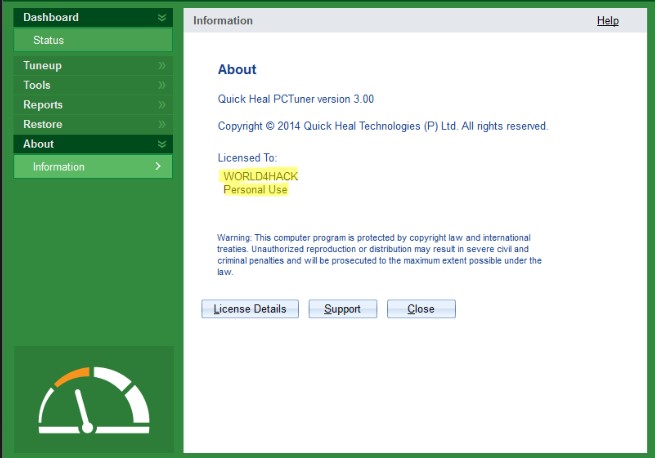Select the Restore menu
The width and height of the screenshot is (655, 458).
click(43, 124)
